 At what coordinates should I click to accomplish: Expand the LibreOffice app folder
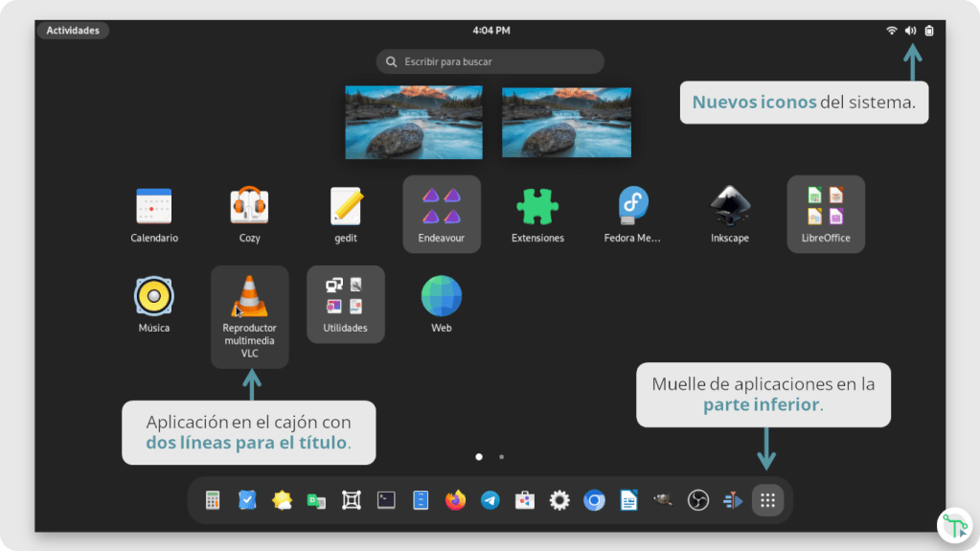pyautogui.click(x=826, y=213)
